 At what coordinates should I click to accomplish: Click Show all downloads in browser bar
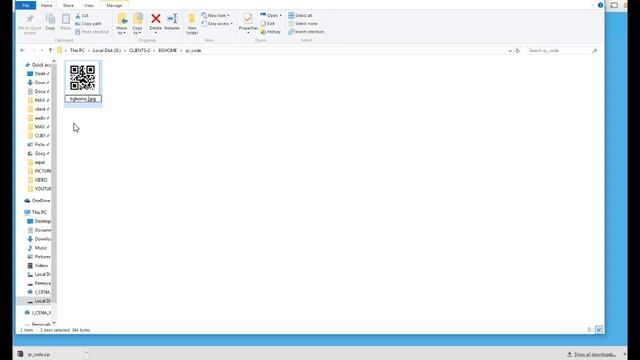coord(591,354)
